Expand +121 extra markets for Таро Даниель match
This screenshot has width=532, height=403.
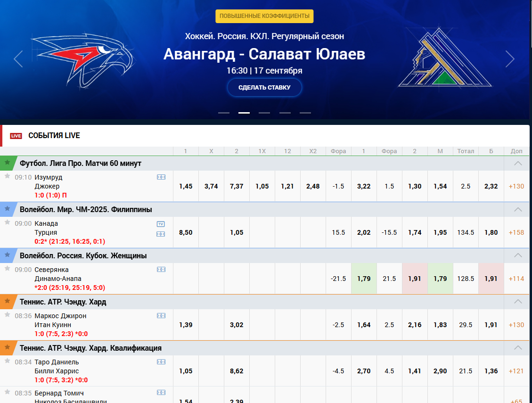(x=516, y=371)
